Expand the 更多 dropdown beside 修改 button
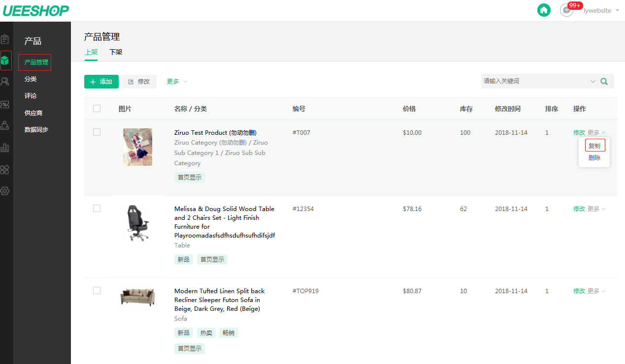The height and width of the screenshot is (364, 625). 177,82
